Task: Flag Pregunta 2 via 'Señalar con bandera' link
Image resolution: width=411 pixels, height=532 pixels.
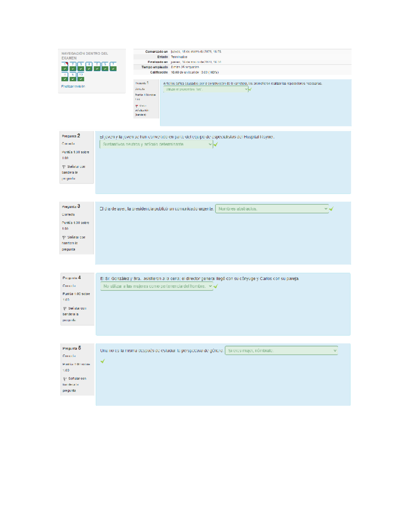Action: pyautogui.click(x=74, y=173)
